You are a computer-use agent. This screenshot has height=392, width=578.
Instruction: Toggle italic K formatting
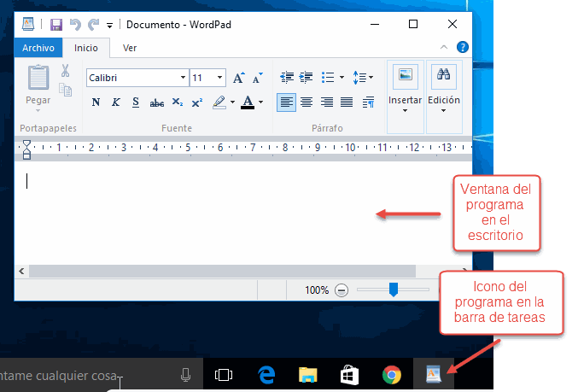pos(115,102)
